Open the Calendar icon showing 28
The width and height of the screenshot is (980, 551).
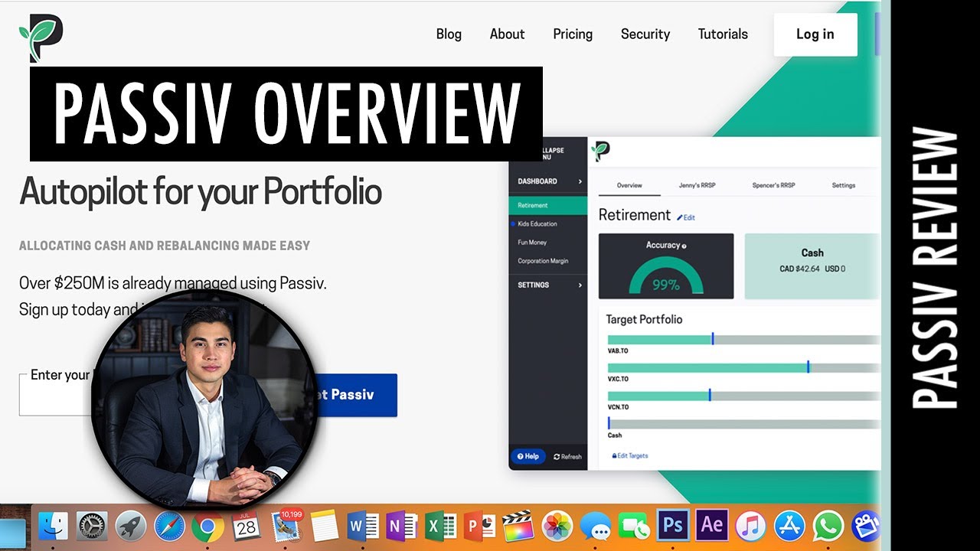pyautogui.click(x=247, y=526)
